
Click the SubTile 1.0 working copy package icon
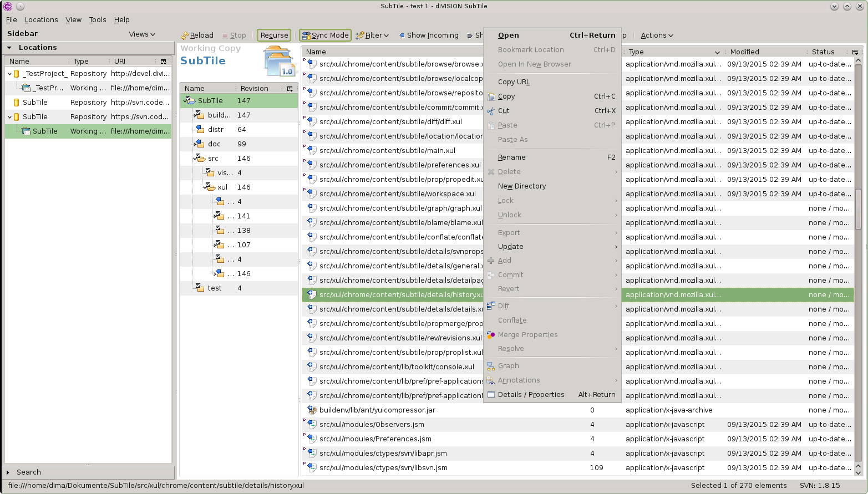(277, 61)
